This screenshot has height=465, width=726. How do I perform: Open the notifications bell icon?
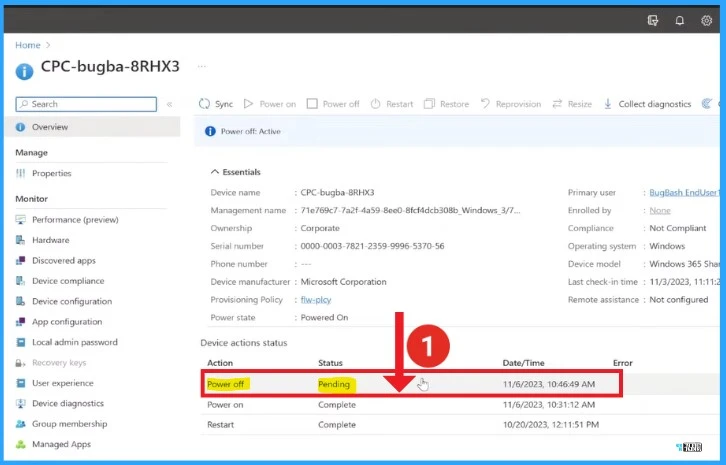[679, 20]
